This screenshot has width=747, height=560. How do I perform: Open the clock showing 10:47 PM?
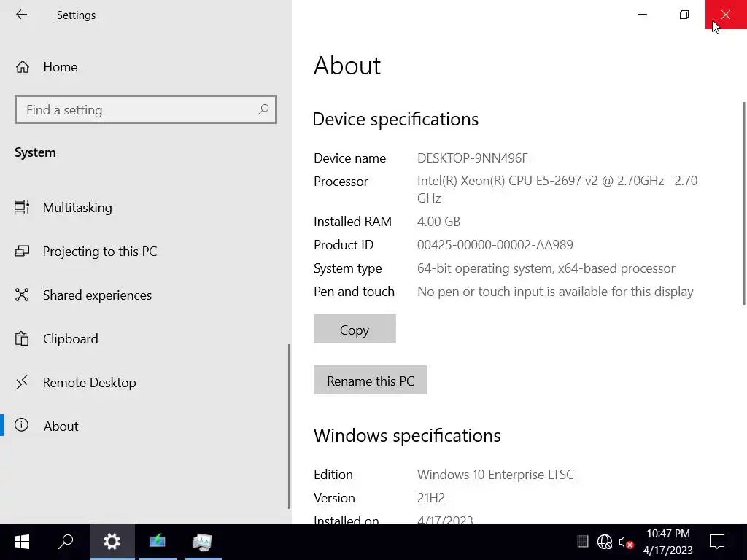pyautogui.click(x=668, y=542)
